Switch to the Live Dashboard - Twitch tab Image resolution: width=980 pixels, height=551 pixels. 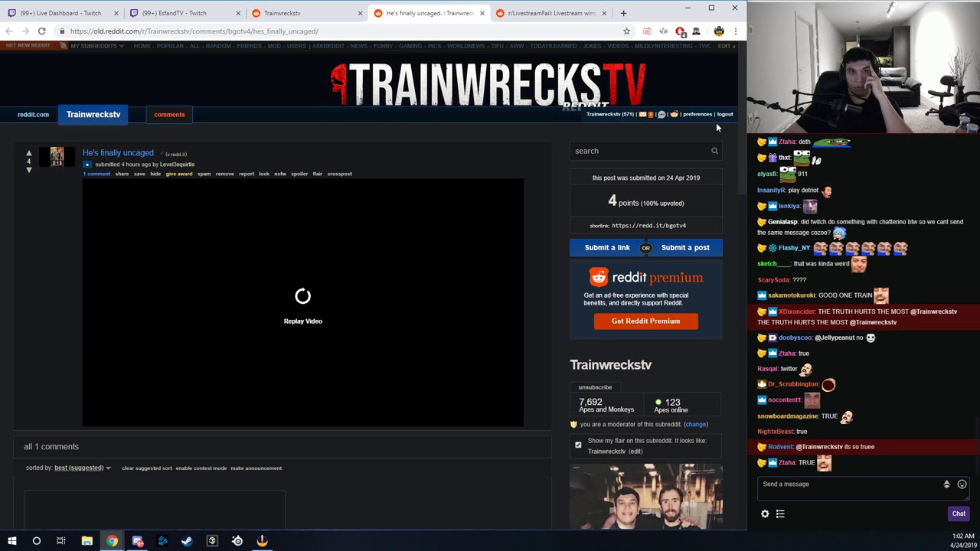60,13
